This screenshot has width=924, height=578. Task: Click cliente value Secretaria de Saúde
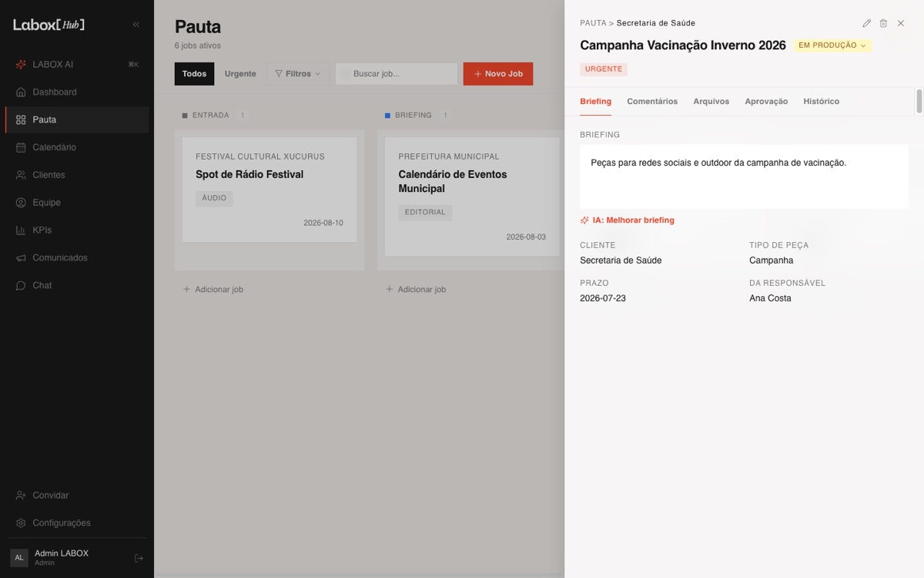point(621,260)
